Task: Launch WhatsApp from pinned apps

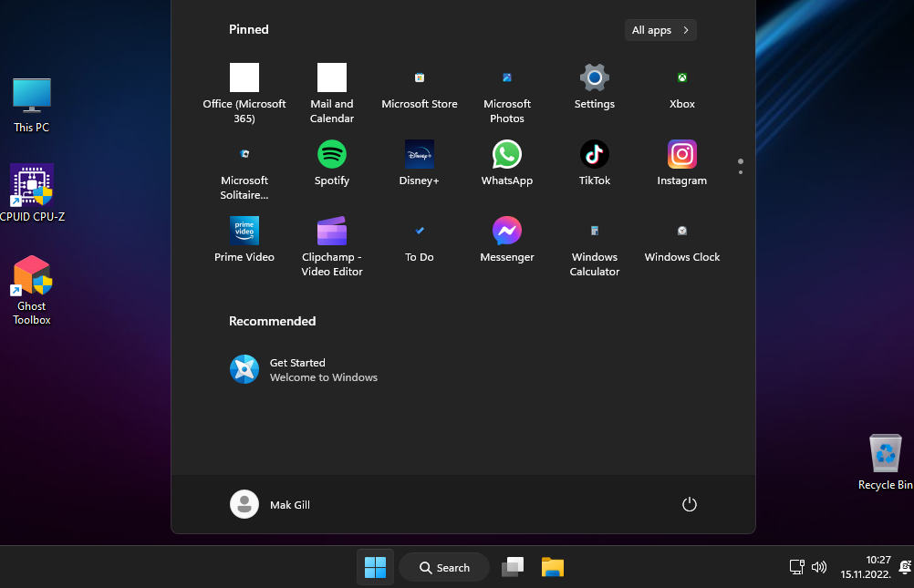Action: [x=506, y=162]
